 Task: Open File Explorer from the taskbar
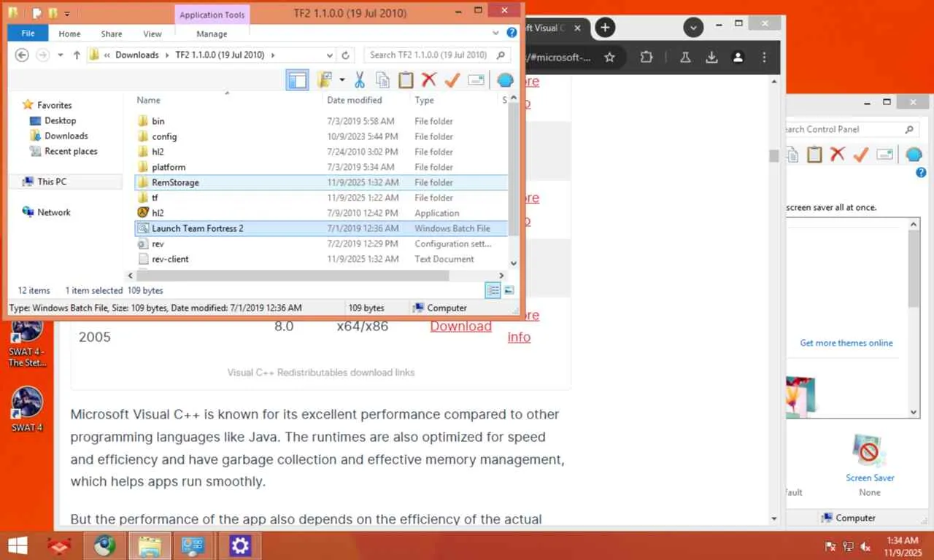[x=150, y=545]
